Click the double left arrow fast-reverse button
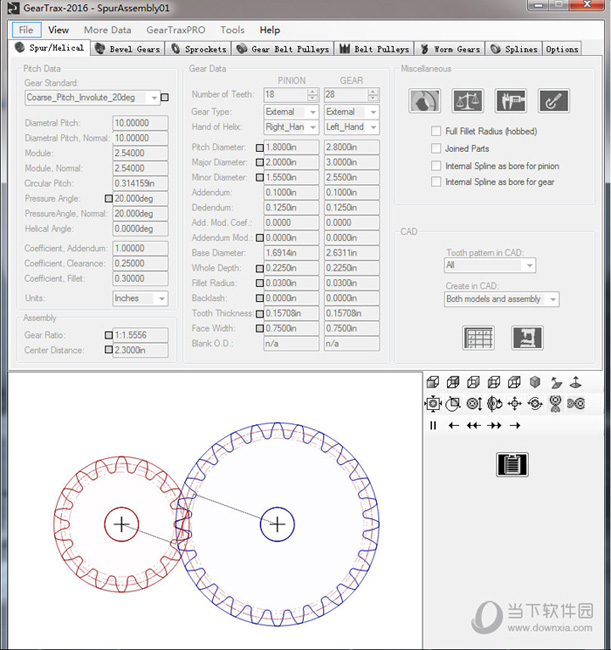The image size is (611, 650). click(474, 425)
